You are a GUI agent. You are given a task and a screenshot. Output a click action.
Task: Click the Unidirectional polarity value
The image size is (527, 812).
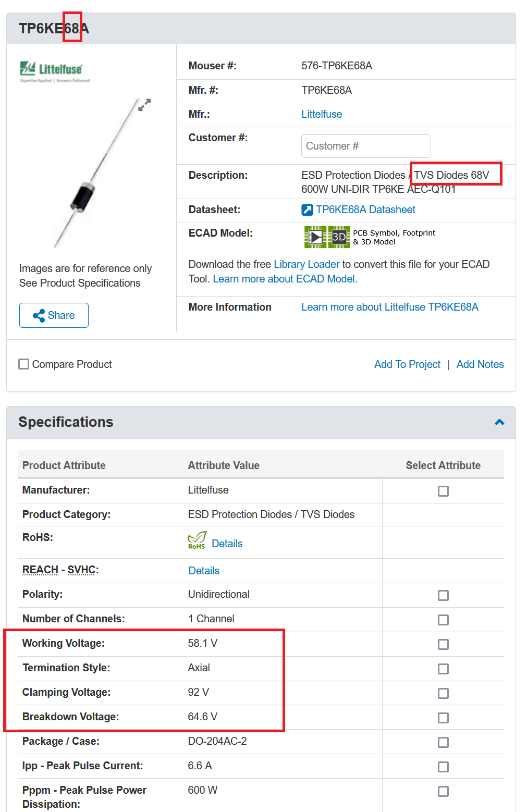(218, 594)
